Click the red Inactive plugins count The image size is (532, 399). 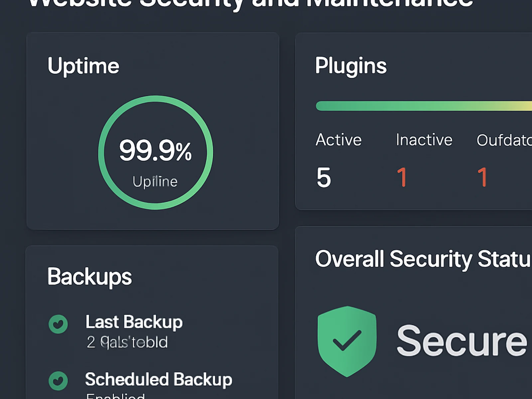click(x=402, y=178)
